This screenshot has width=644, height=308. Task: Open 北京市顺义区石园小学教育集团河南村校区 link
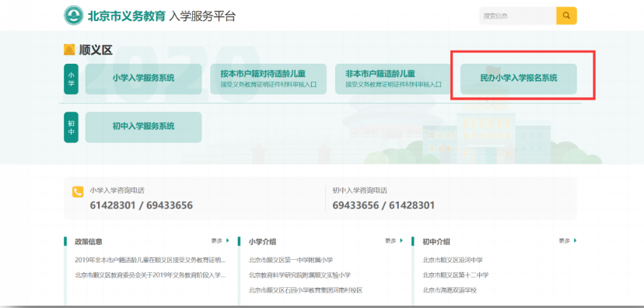click(x=306, y=290)
